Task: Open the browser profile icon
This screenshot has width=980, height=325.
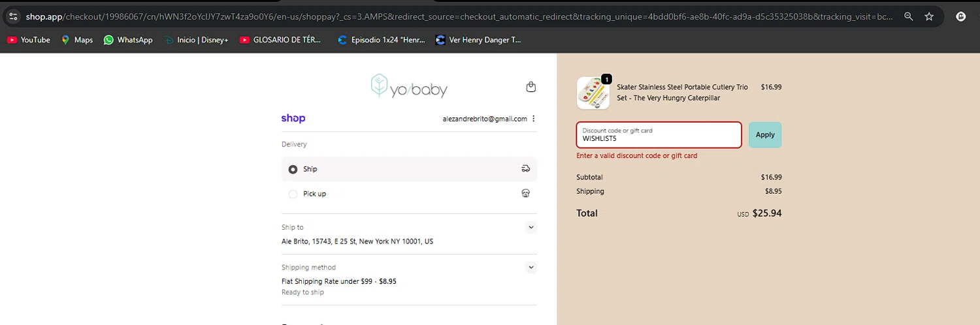Action: click(961, 16)
